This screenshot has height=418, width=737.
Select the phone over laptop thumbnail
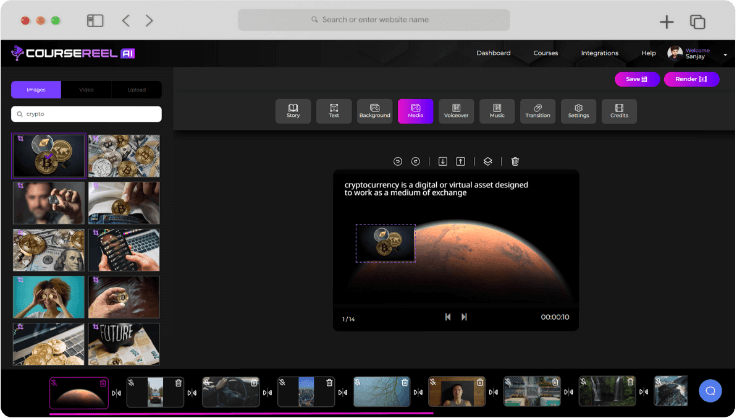(124, 250)
